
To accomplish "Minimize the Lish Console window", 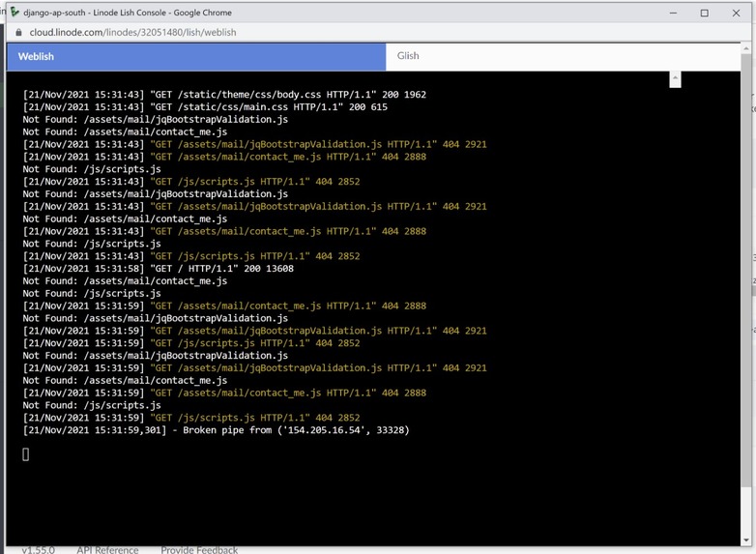I will click(673, 13).
